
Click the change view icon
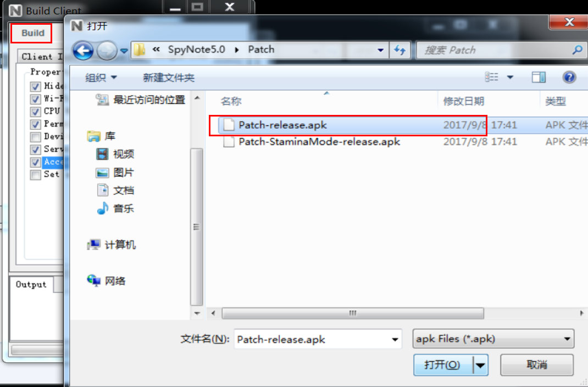click(491, 78)
